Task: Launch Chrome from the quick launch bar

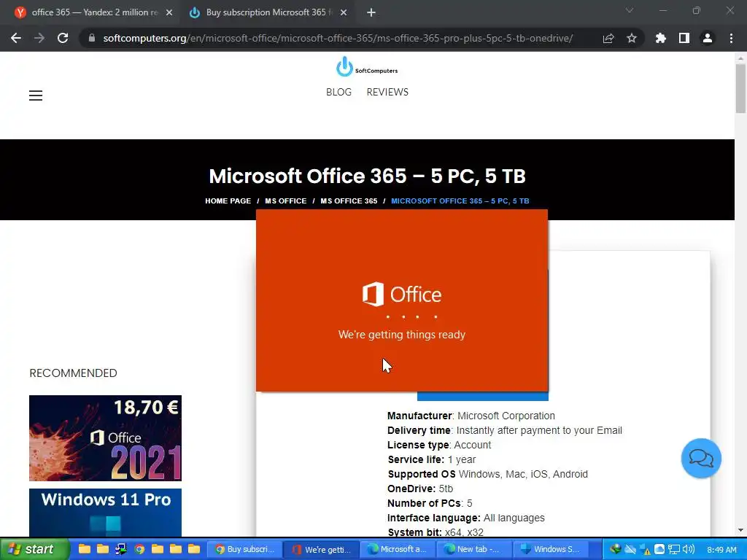Action: pos(139,549)
